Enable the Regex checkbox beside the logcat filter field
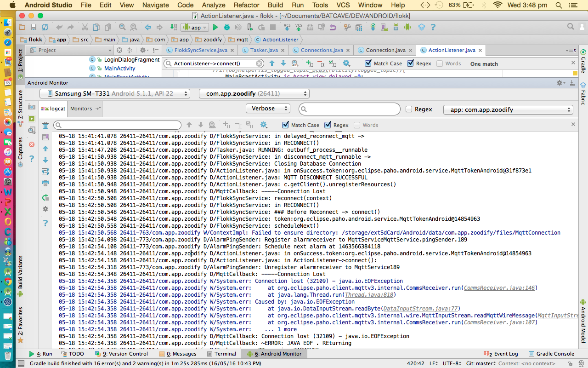588x368 pixels. pos(409,109)
